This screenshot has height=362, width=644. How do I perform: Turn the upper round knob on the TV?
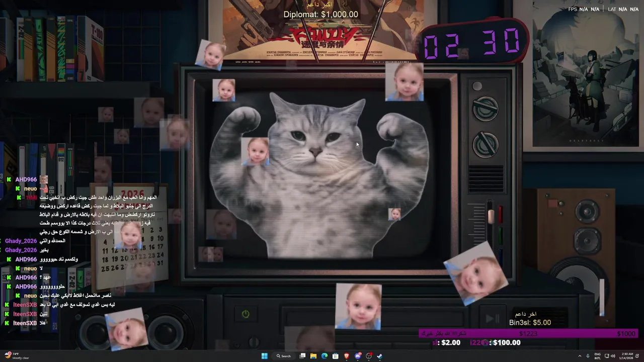point(486,109)
